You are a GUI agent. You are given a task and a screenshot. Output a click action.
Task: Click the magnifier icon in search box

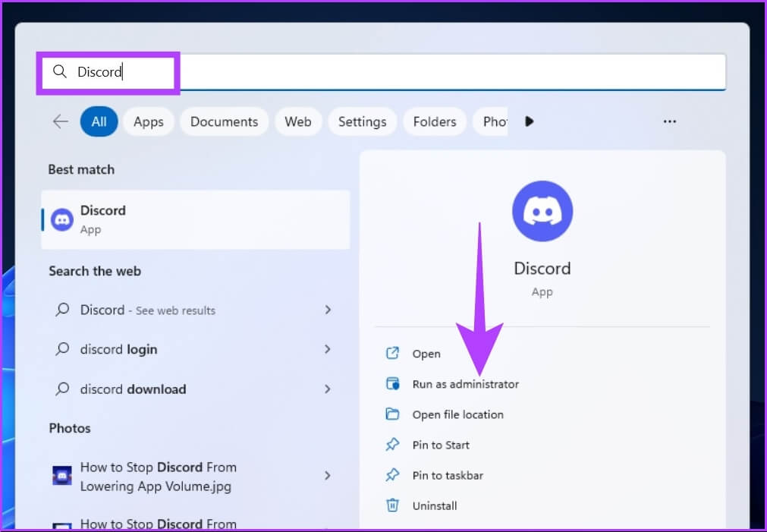pos(60,71)
